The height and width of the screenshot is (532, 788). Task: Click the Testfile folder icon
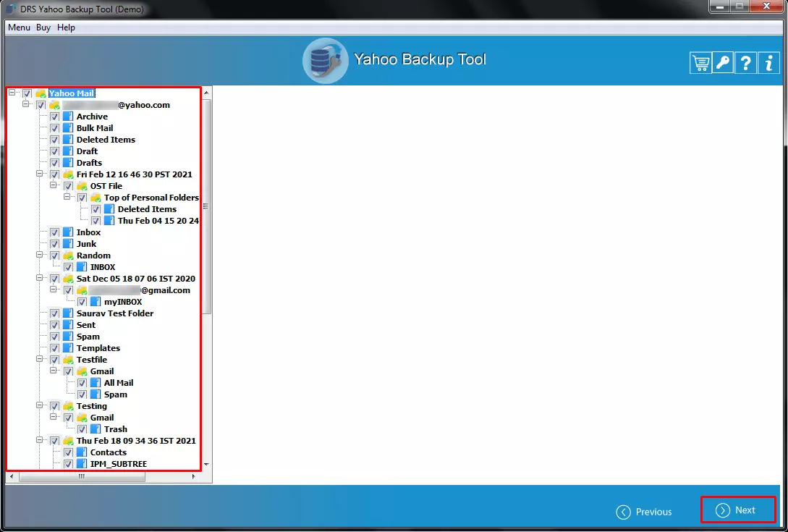click(x=68, y=360)
